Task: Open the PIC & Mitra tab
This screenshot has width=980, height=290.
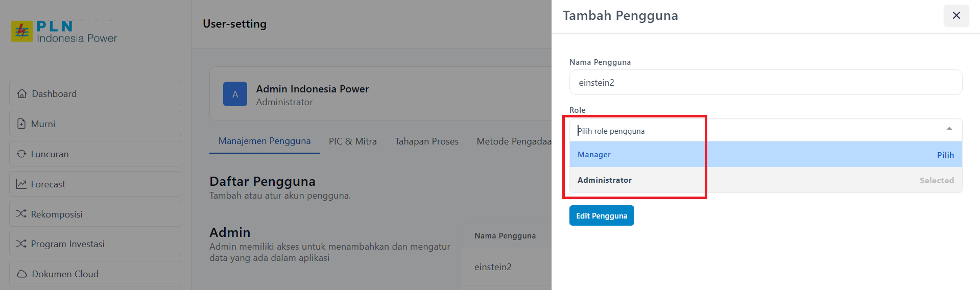Action: 353,141
